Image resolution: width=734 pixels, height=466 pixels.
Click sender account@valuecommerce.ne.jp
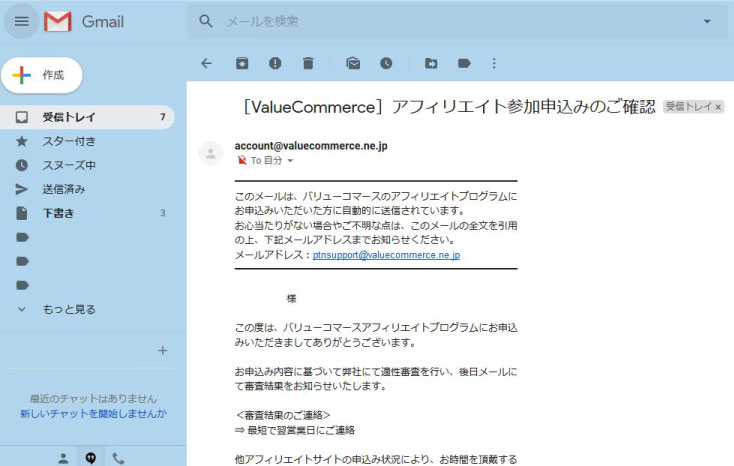click(311, 146)
